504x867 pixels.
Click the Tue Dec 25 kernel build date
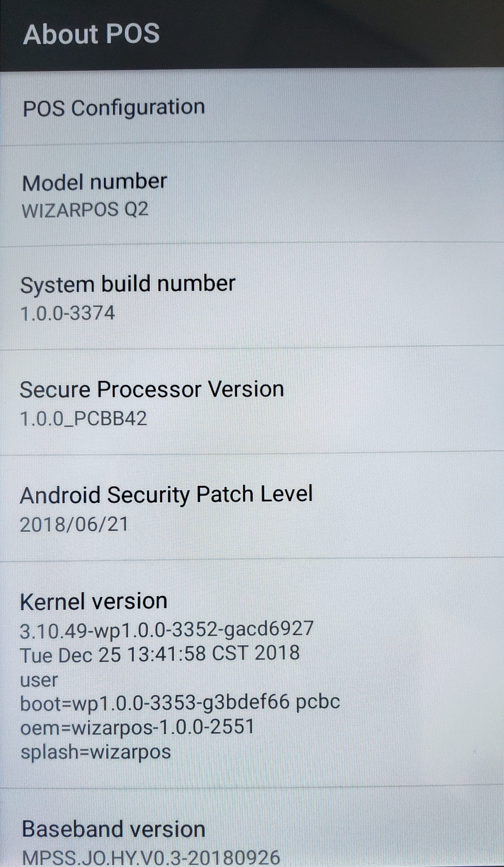click(160, 654)
